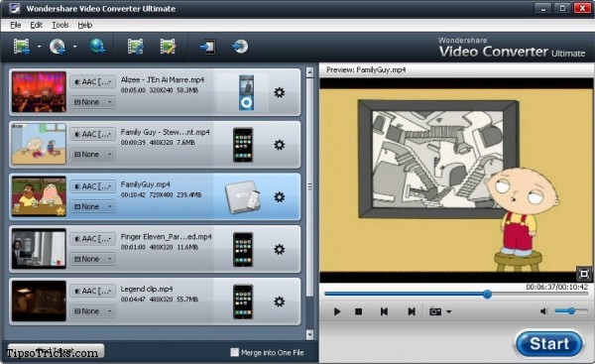The height and width of the screenshot is (364, 595).
Task: Stop the preview playback
Action: pyautogui.click(x=358, y=311)
